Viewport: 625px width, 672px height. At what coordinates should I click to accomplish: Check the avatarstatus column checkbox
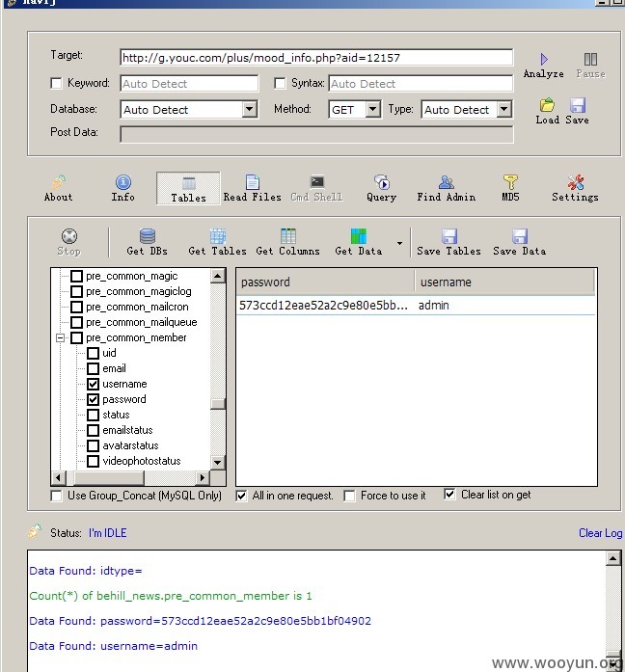pos(93,445)
